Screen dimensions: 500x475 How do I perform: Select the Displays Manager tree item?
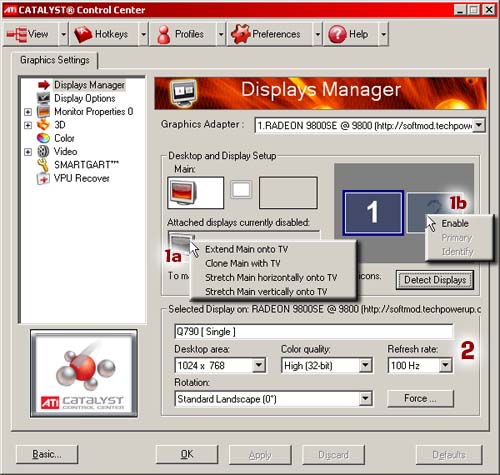coord(89,85)
